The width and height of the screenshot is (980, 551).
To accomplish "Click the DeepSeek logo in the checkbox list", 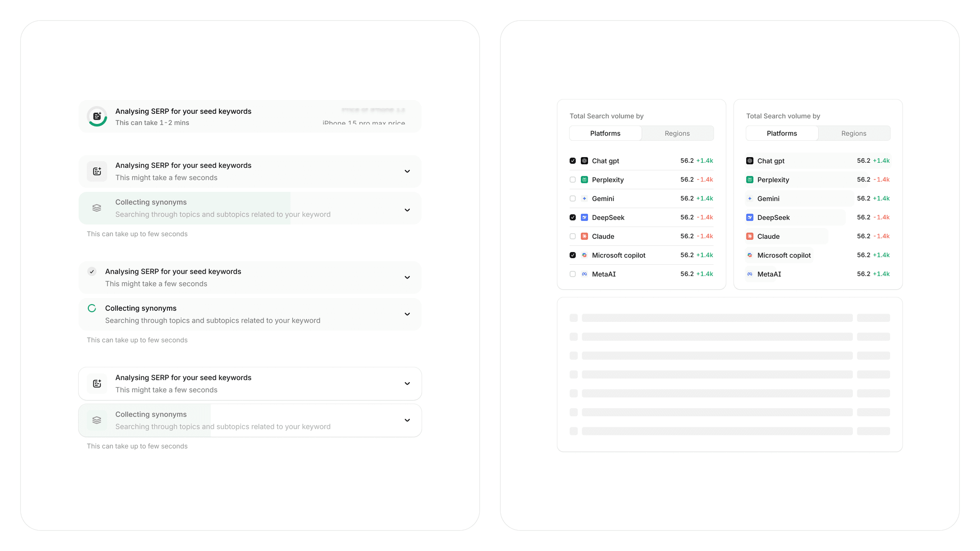I will [x=584, y=217].
